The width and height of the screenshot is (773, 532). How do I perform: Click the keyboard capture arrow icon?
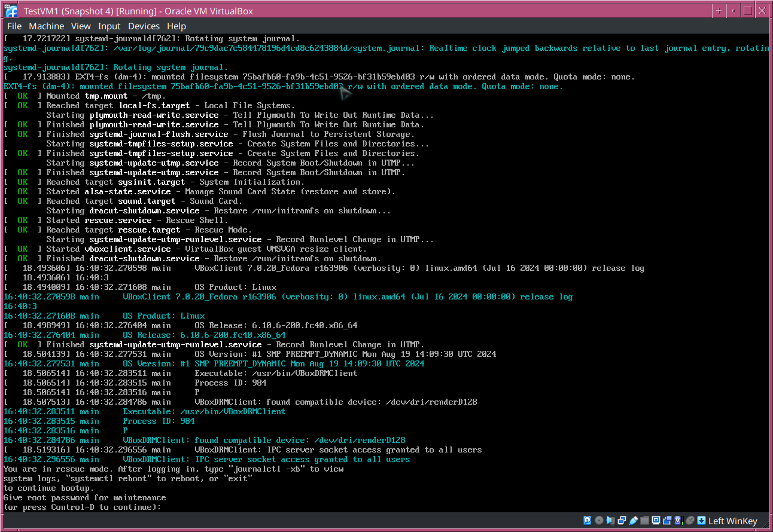click(701, 521)
